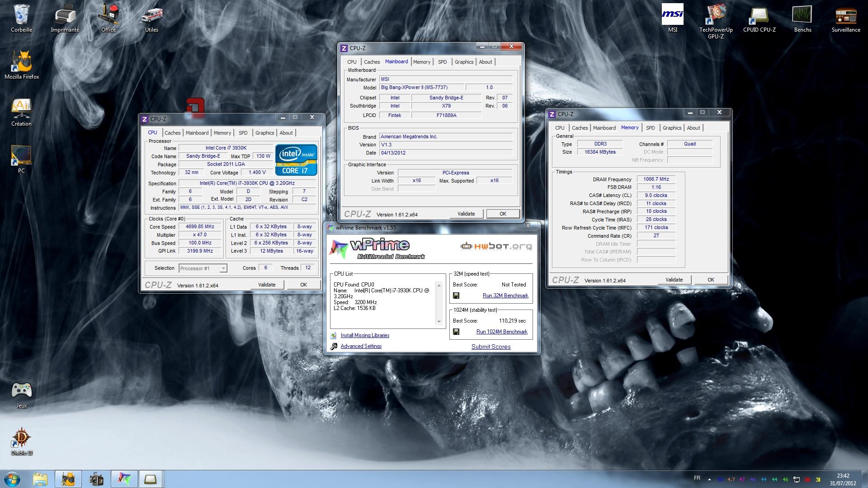
Task: Click Validate in the Memory window
Action: (674, 280)
